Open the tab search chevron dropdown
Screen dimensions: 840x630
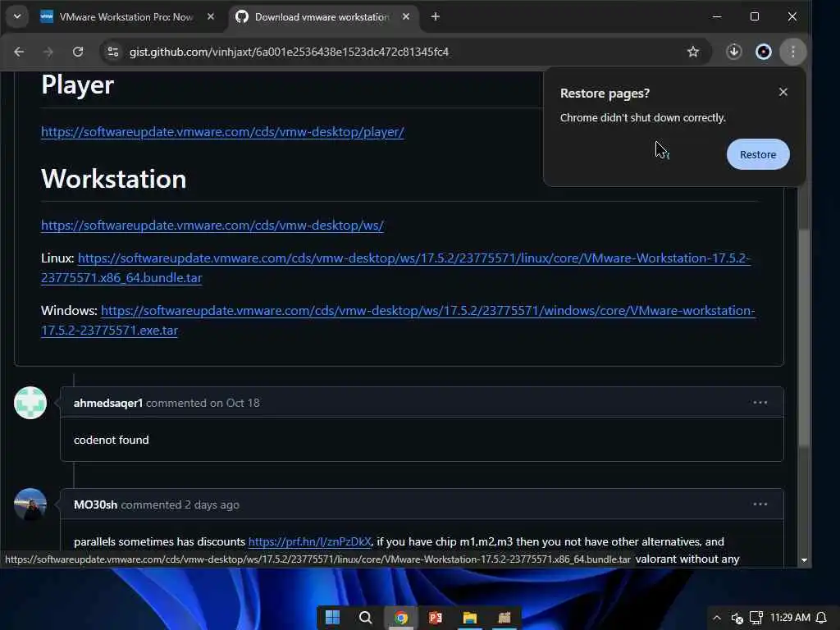(x=17, y=16)
